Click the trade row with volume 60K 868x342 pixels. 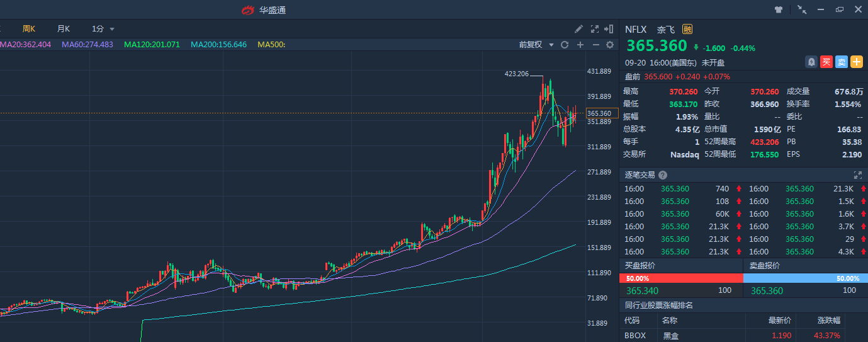coord(683,214)
